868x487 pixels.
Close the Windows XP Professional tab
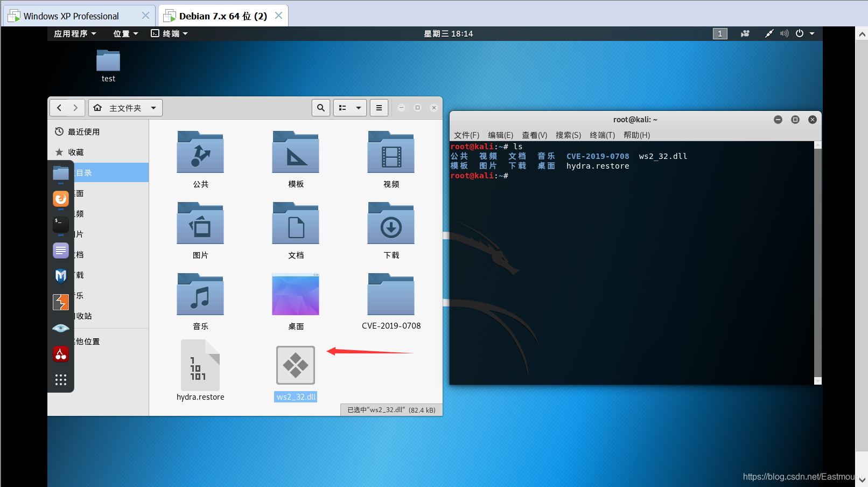(x=145, y=16)
